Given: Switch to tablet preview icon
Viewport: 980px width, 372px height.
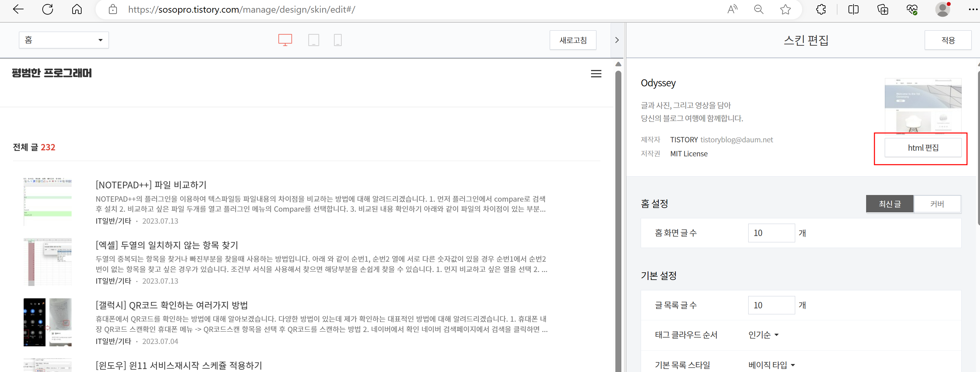Looking at the screenshot, I should 313,40.
